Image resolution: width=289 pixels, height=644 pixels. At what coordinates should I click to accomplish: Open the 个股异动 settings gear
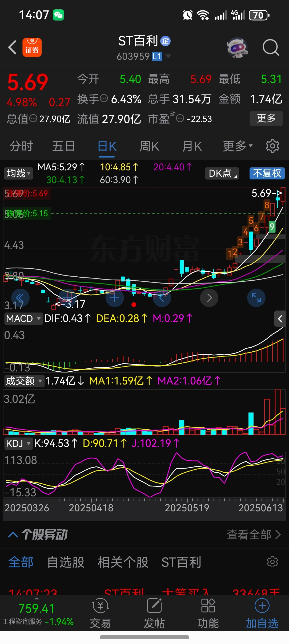click(272, 562)
